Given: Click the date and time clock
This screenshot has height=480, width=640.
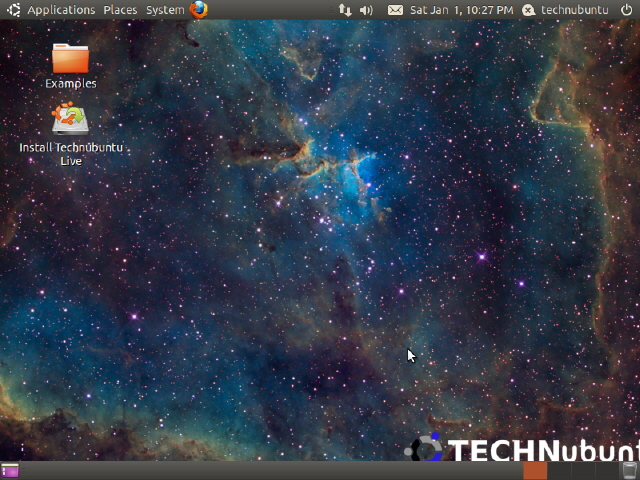Looking at the screenshot, I should pos(462,10).
